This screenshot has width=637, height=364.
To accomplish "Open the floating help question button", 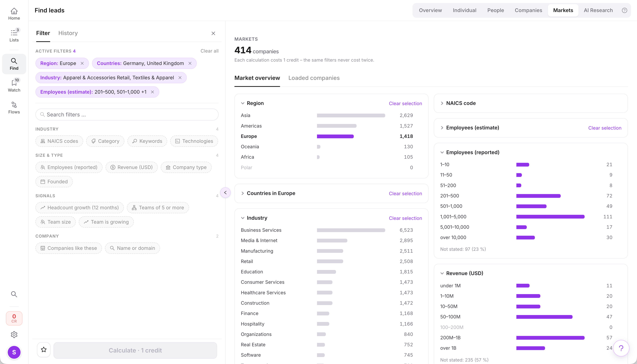I will pyautogui.click(x=621, y=348).
